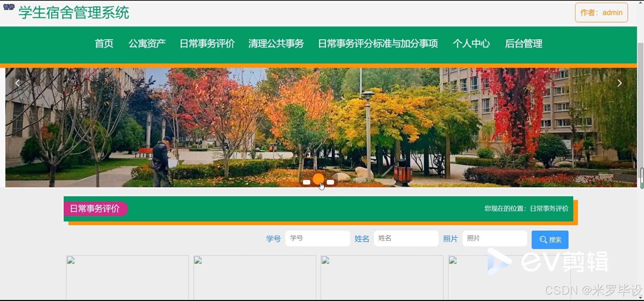
Task: Go to 后台管理 in the navigation bar
Action: pos(524,44)
